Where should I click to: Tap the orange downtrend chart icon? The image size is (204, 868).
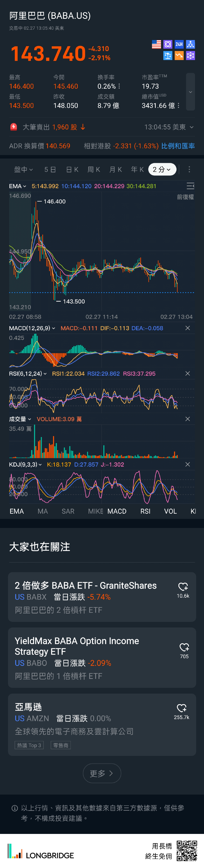coord(179,56)
